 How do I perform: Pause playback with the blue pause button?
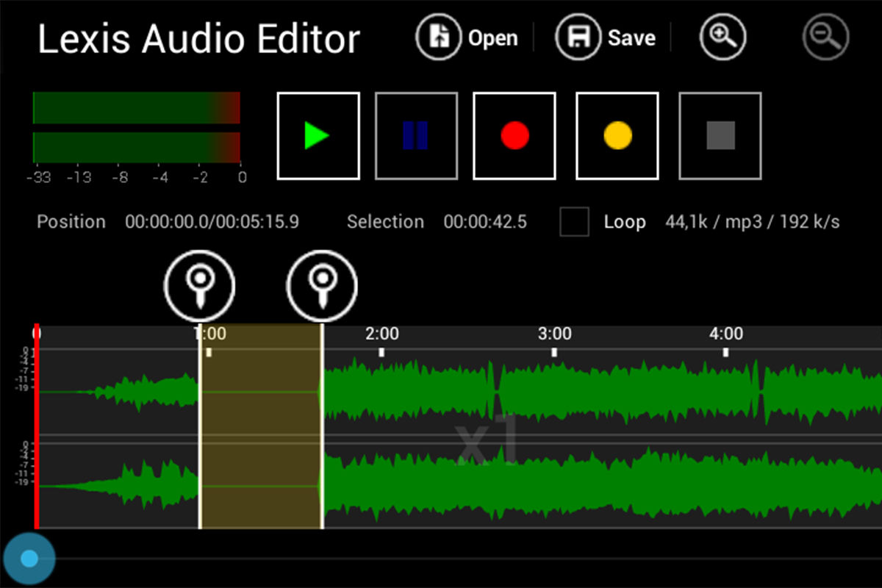(x=416, y=136)
